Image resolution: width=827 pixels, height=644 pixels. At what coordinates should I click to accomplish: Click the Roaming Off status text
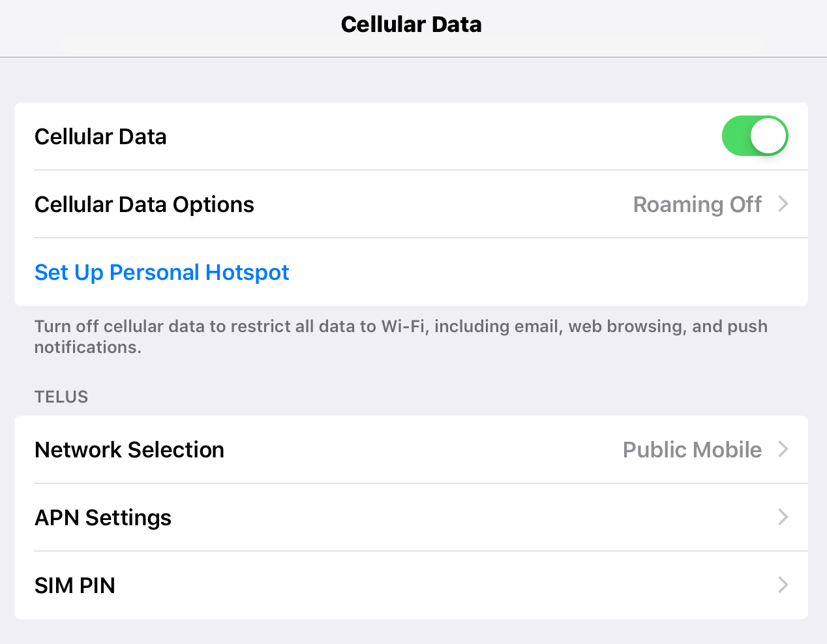[697, 205]
